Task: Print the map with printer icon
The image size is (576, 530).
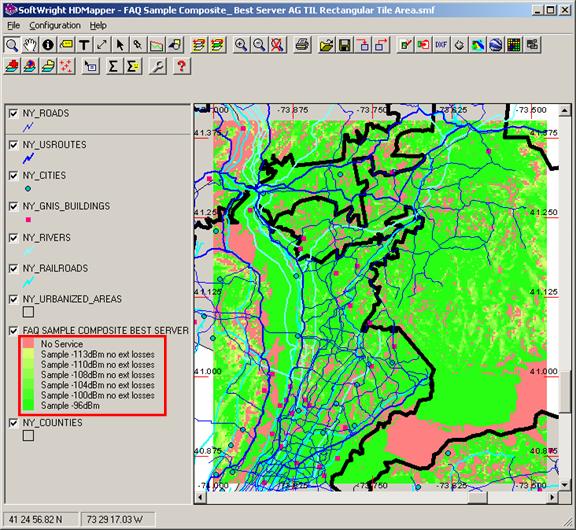Action: [x=302, y=45]
